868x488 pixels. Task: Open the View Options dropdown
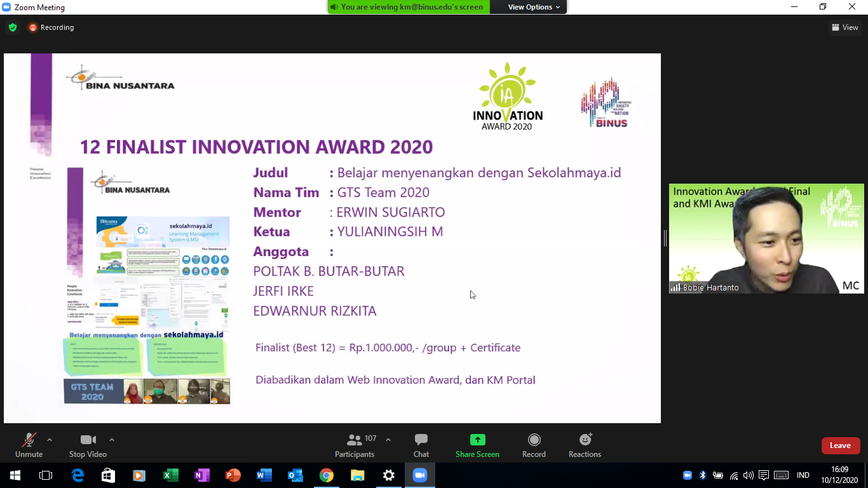coord(534,7)
